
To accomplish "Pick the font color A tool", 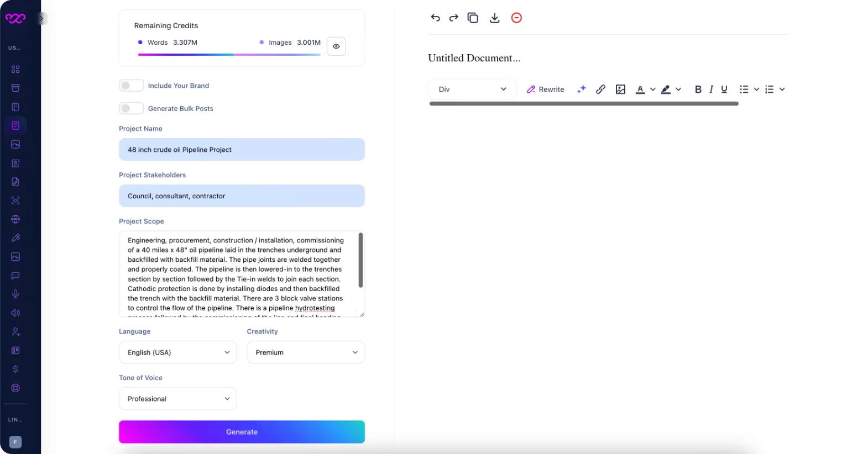I will tap(640, 89).
